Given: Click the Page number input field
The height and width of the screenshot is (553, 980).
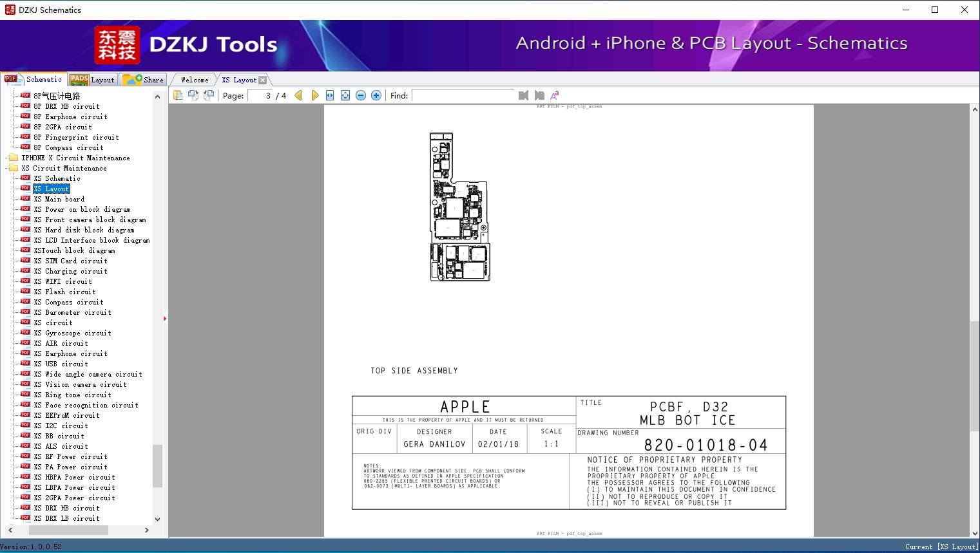Looking at the screenshot, I should [x=260, y=95].
